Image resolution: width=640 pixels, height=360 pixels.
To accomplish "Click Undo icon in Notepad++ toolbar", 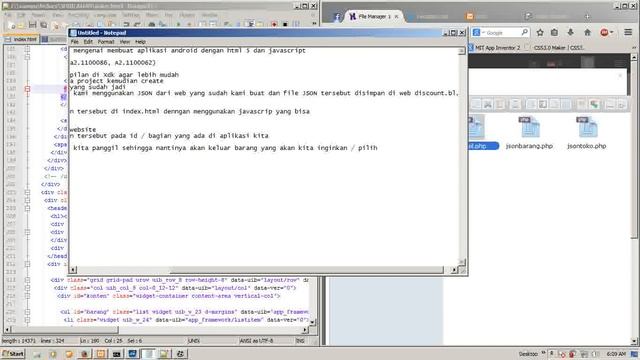I will [x=126, y=25].
